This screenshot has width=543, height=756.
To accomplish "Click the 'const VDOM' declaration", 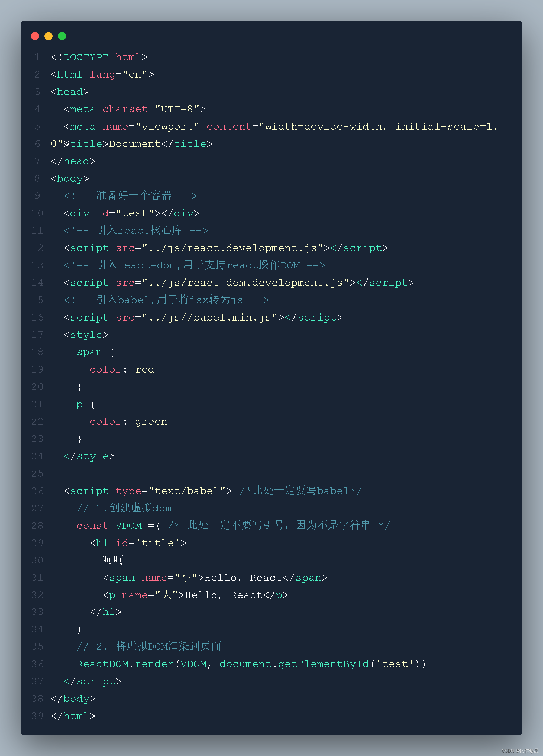I will [109, 526].
